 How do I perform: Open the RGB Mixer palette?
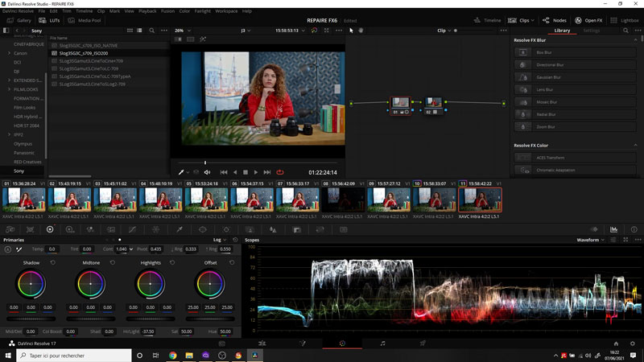click(x=90, y=230)
